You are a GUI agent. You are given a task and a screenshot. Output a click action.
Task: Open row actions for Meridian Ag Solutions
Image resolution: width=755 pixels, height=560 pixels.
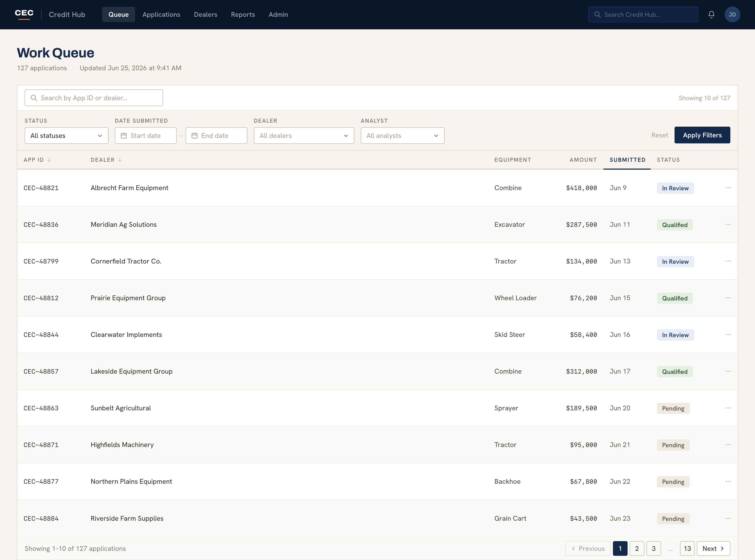[728, 224]
